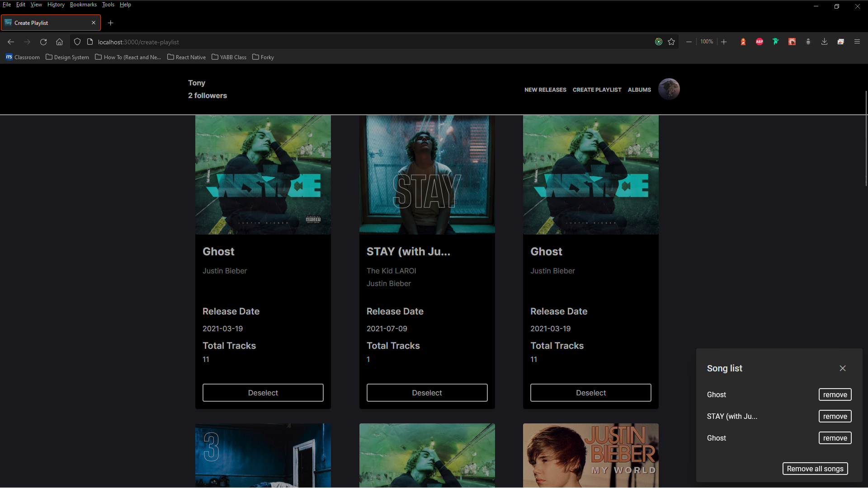Image resolution: width=868 pixels, height=488 pixels.
Task: Click the shield tracking protection icon
Action: [77, 42]
